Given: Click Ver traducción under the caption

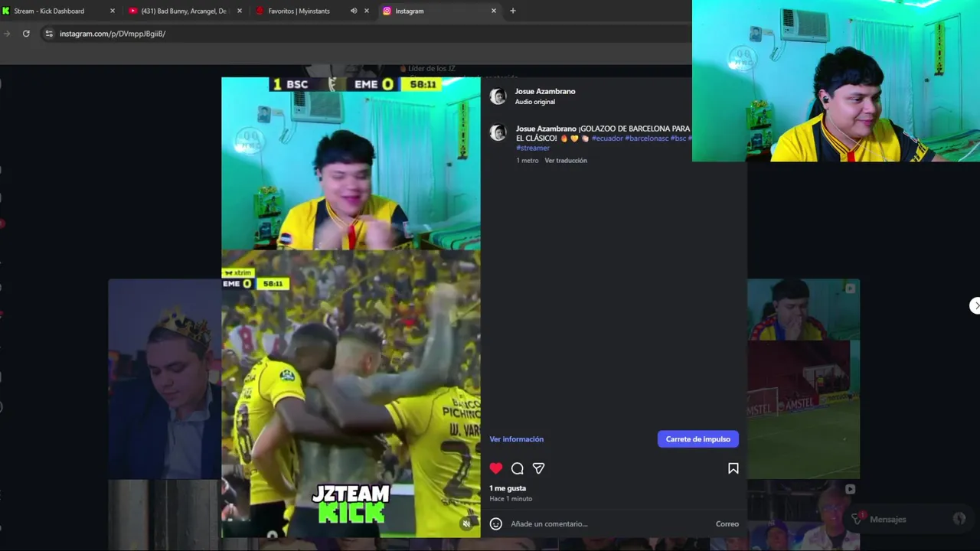Looking at the screenshot, I should click(566, 161).
